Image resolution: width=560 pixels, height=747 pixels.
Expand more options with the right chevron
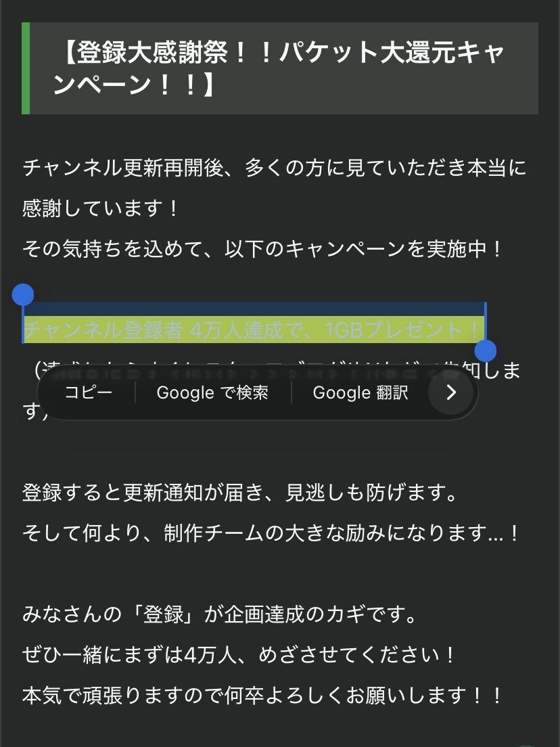pyautogui.click(x=452, y=393)
